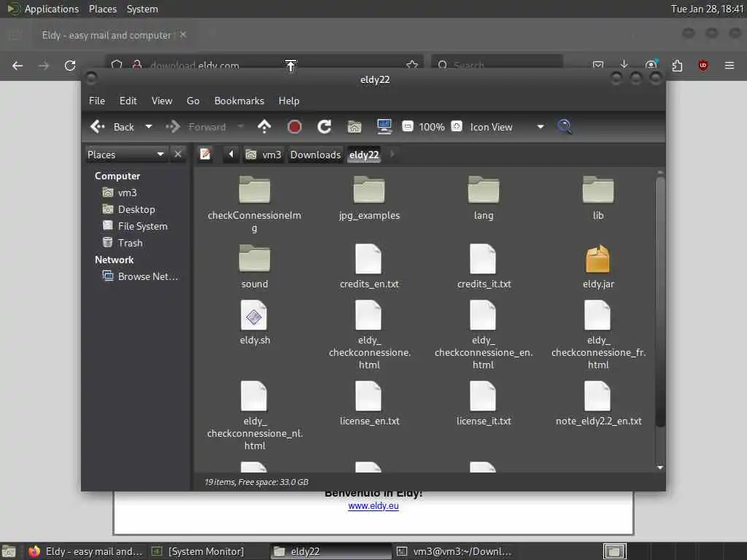Click the show desktop icon in bottom panel
Image resolution: width=747 pixels, height=560 pixels.
point(8,551)
